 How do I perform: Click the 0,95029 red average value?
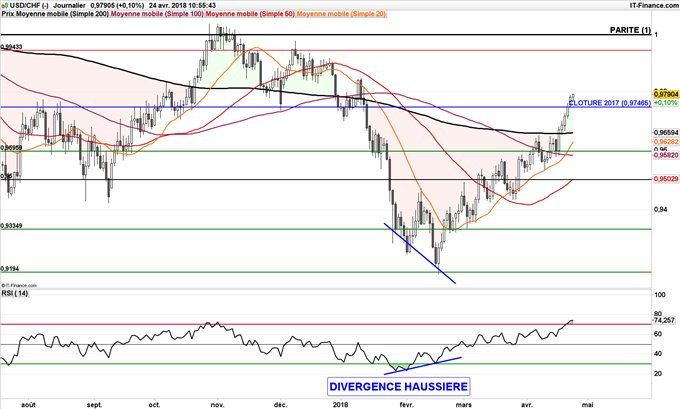point(666,179)
